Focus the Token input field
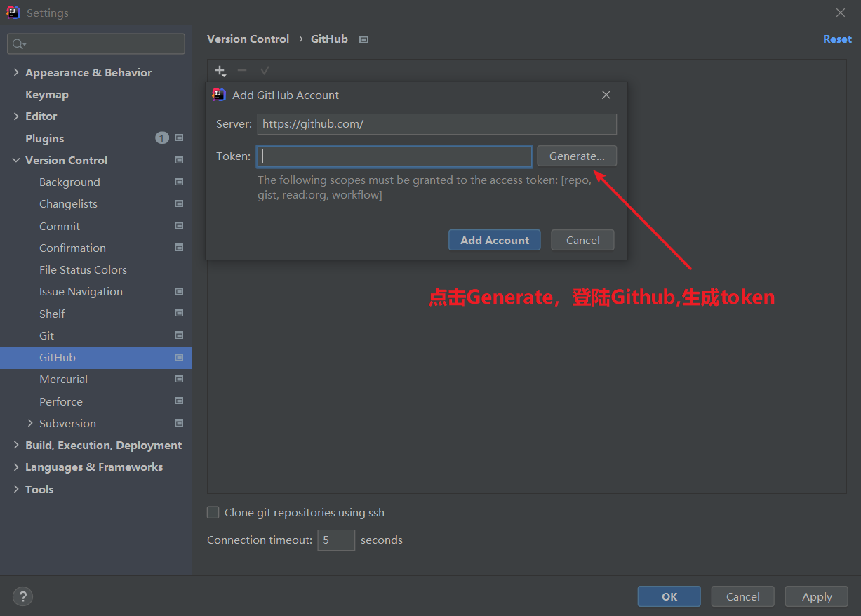Viewport: 861px width, 616px height. [394, 156]
